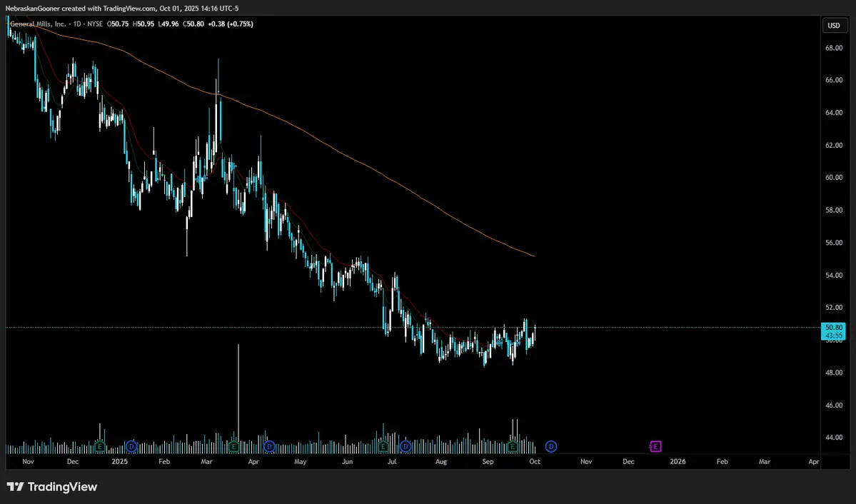The width and height of the screenshot is (856, 504).
Task: Click the Oct label on the time axis
Action: coord(535,462)
